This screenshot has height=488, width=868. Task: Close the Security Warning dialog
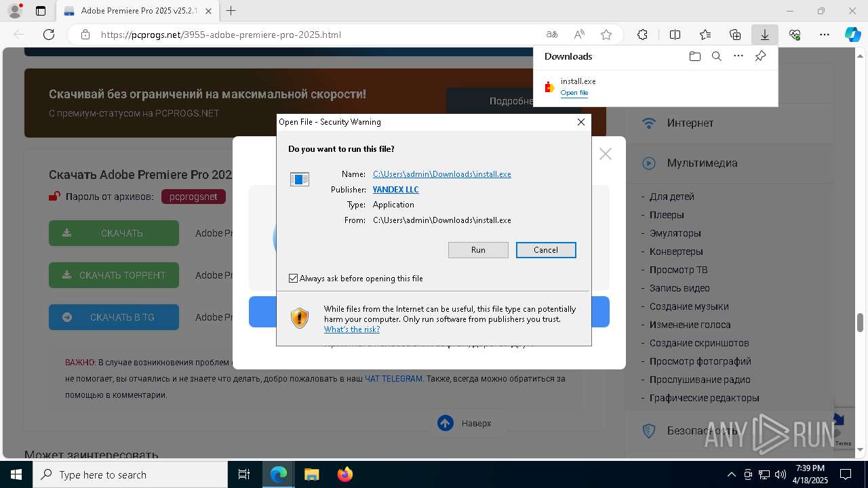tap(581, 122)
